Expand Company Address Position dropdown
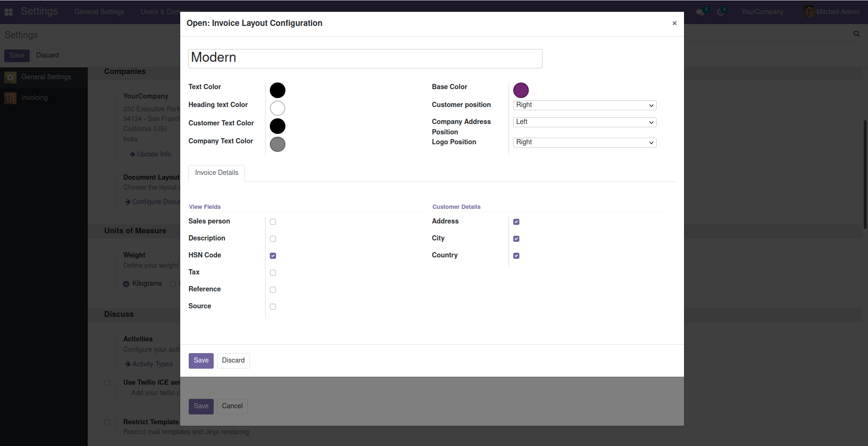Viewport: 868px width, 446px height. tap(584, 122)
